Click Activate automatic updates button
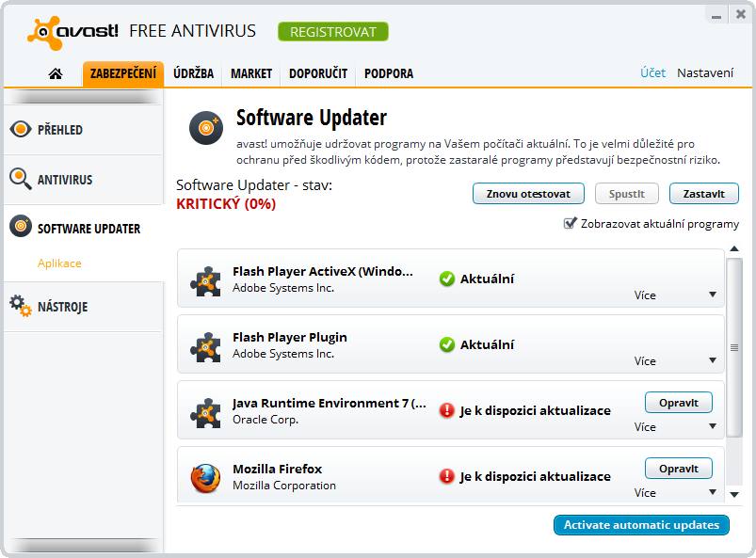The image size is (756, 558). [x=641, y=525]
